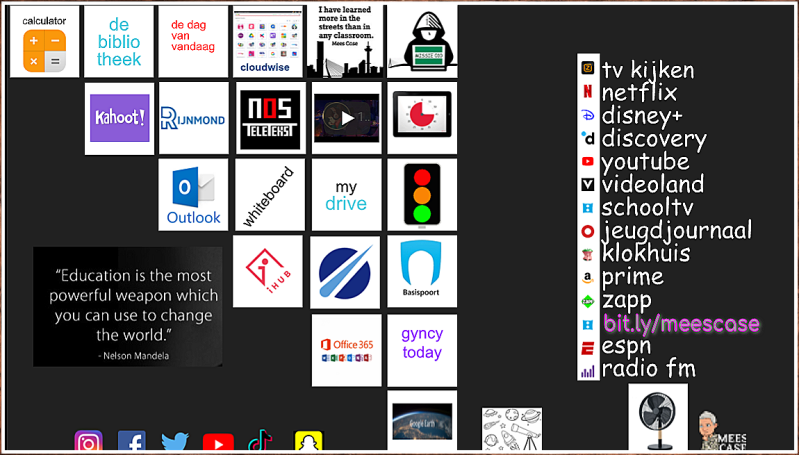799x455 pixels.
Task: Open the traffic light tile
Action: [x=422, y=195]
